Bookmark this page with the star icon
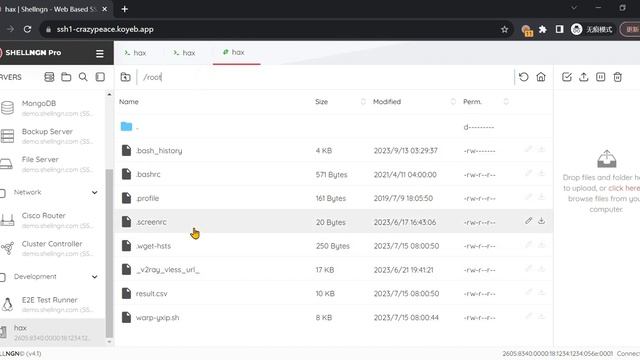The height and width of the screenshot is (360, 640). click(504, 29)
